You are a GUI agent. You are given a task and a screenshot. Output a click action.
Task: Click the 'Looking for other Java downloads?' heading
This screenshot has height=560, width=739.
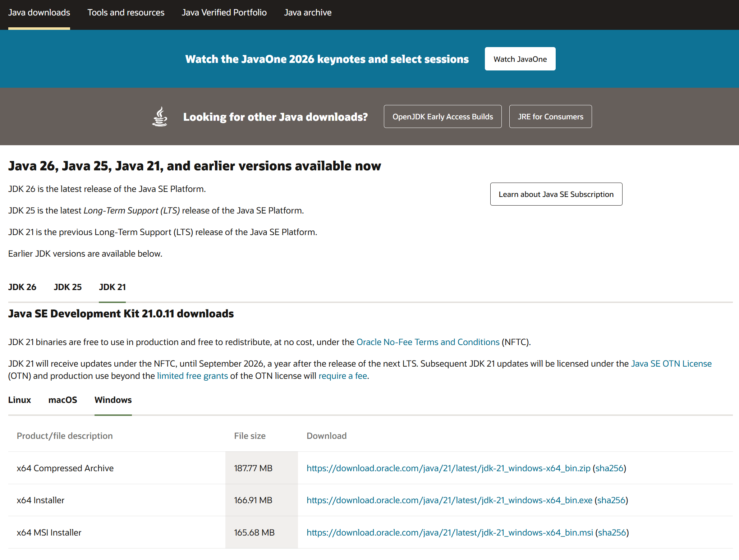[275, 117]
